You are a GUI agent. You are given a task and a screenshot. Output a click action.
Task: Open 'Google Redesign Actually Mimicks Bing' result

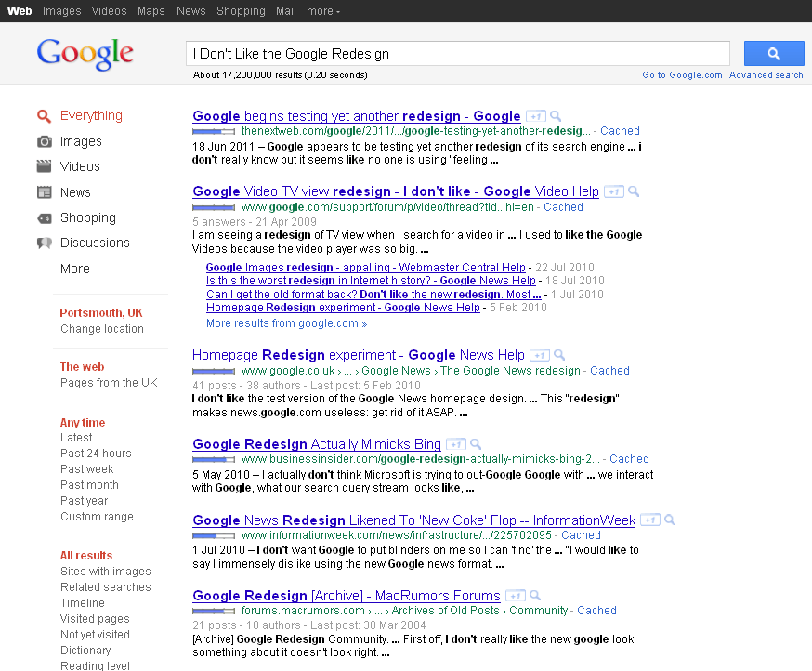coord(317,444)
